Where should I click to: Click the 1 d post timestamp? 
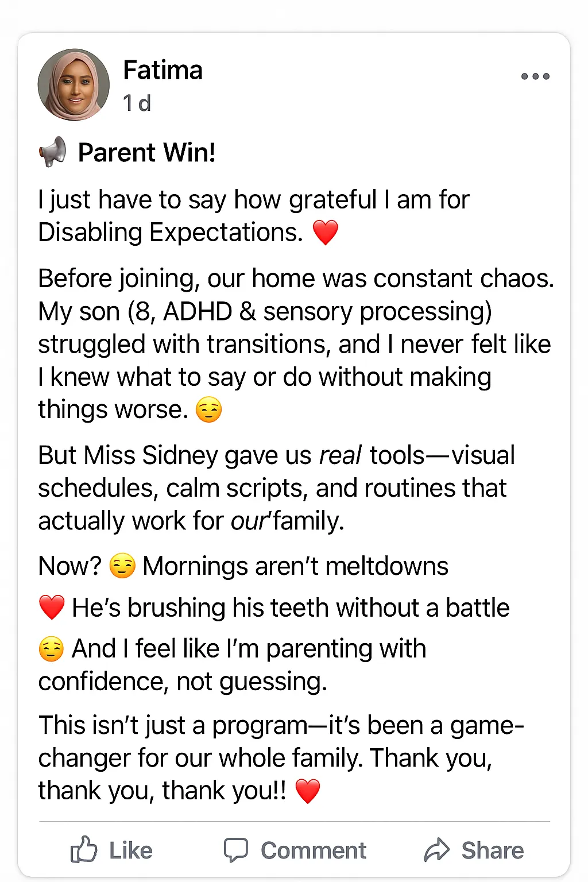tap(137, 103)
